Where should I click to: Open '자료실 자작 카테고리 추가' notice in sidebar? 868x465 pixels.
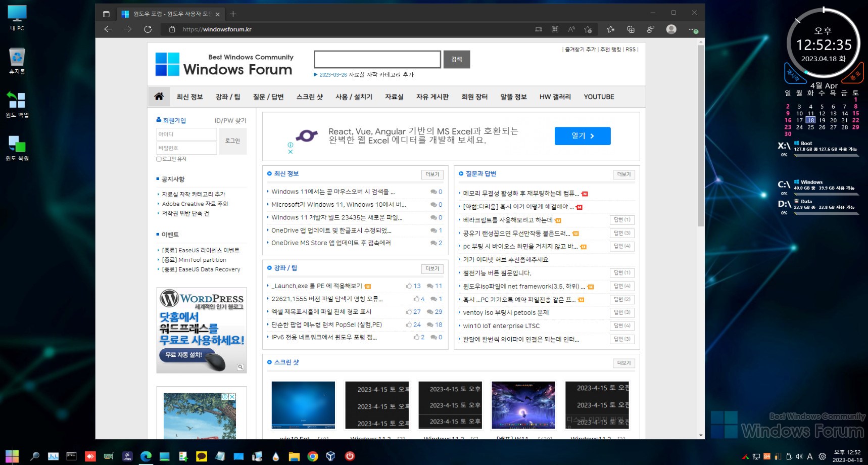tap(194, 194)
